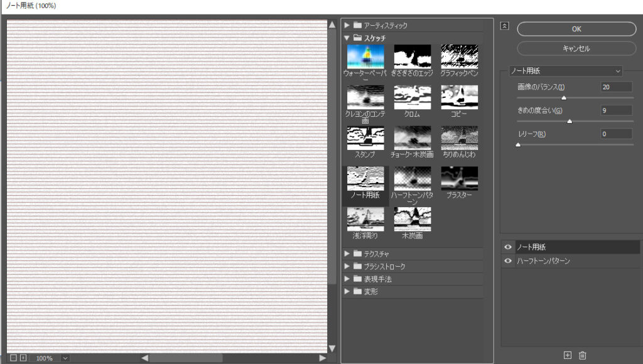The height and width of the screenshot is (364, 643).
Task: Choose the スタンプ filter thumbnail
Action: [x=365, y=138]
